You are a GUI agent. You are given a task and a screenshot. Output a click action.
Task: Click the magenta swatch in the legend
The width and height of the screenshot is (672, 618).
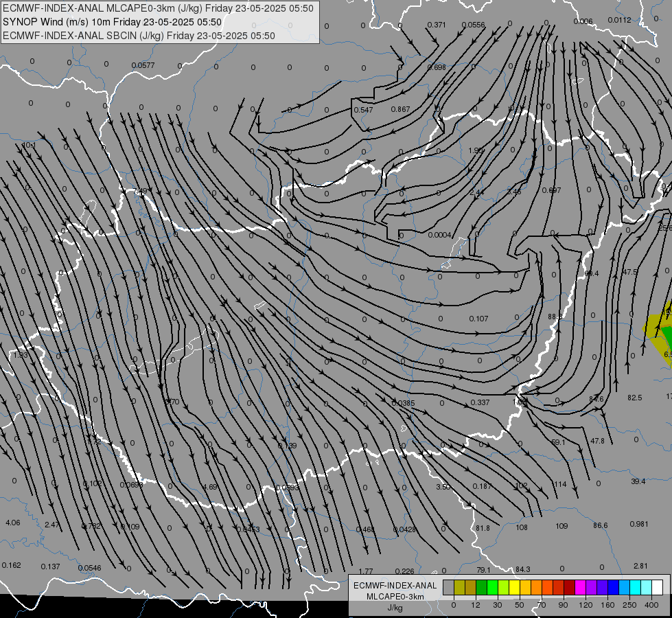point(581,587)
